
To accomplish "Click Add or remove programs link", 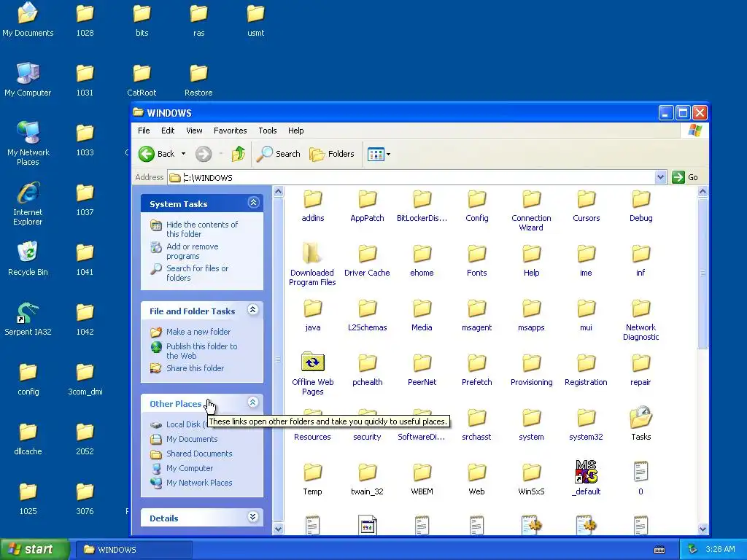I will [192, 251].
